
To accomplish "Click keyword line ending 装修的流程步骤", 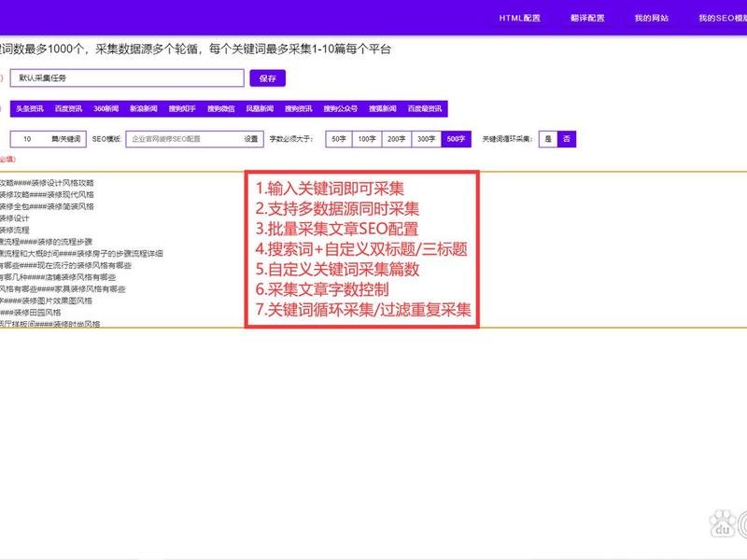I will click(46, 242).
